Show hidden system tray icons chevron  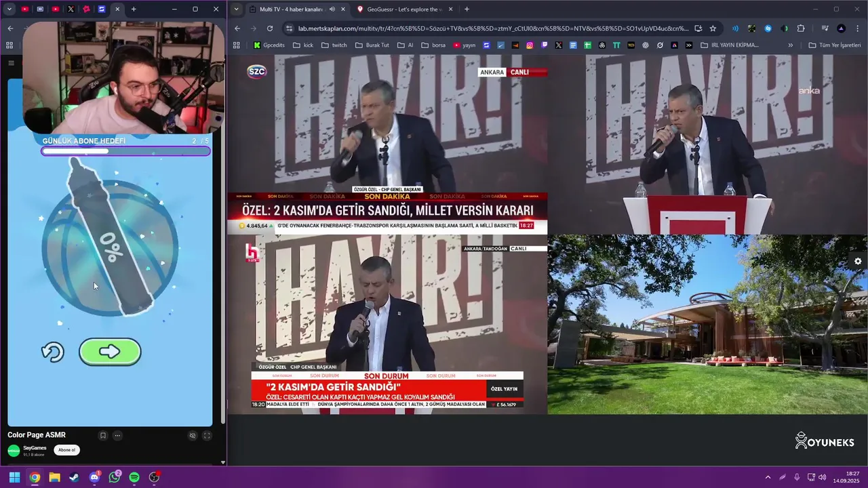click(768, 477)
